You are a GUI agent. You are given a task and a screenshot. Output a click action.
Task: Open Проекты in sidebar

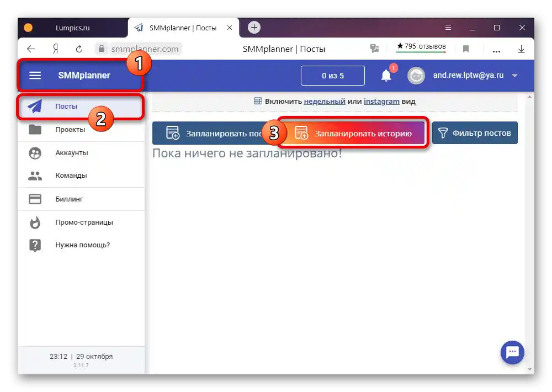(81, 130)
